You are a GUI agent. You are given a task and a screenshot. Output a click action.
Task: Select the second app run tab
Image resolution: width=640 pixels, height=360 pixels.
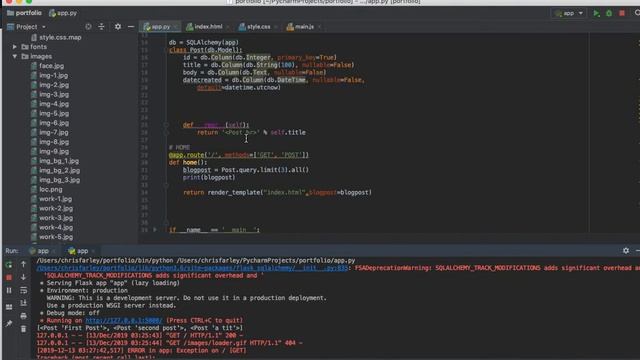tap(82, 251)
